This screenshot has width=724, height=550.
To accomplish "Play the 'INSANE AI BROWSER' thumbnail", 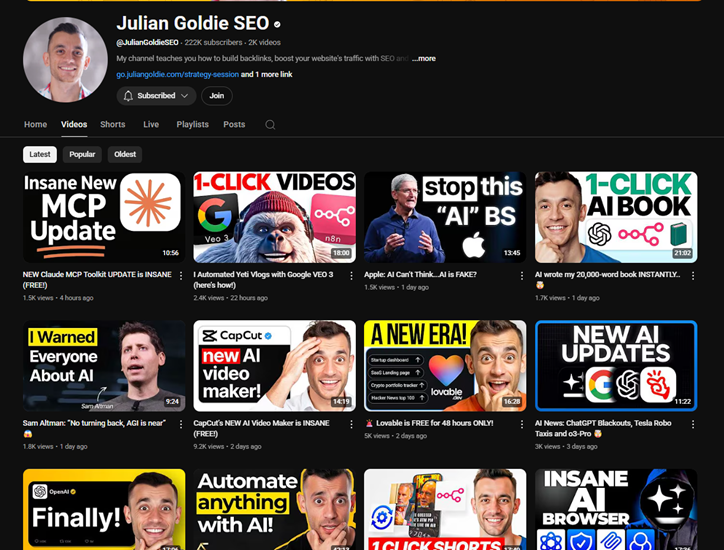I will (616, 509).
